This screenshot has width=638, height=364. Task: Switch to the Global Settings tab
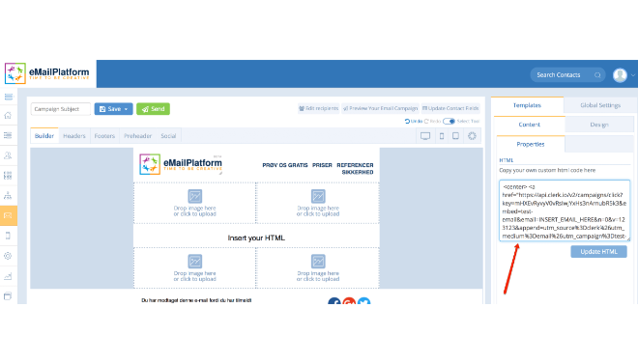(600, 105)
